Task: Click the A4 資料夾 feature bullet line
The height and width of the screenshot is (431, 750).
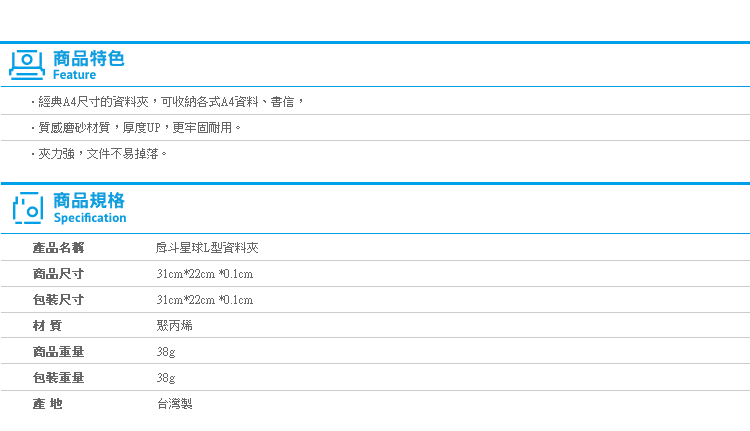Action: [x=167, y=102]
